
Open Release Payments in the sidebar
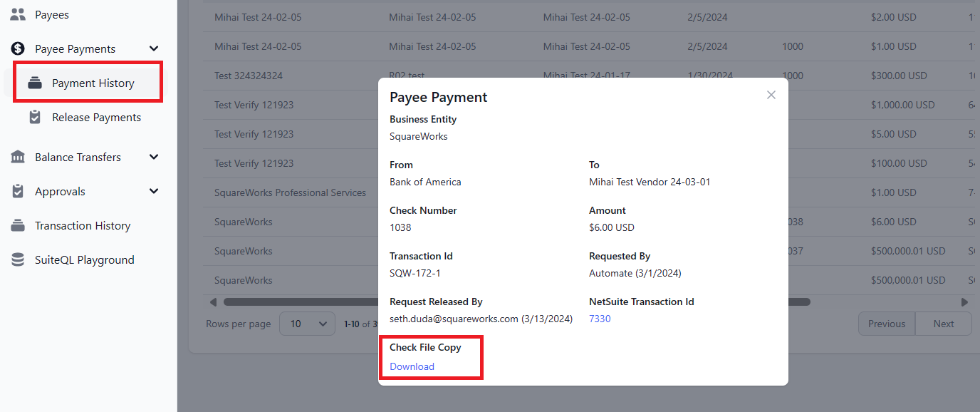96,118
